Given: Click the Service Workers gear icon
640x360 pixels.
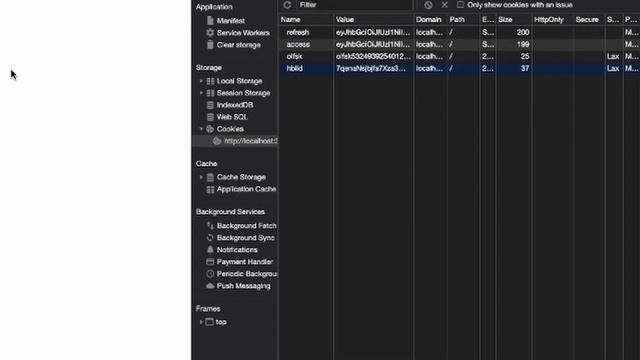Looking at the screenshot, I should (210, 33).
